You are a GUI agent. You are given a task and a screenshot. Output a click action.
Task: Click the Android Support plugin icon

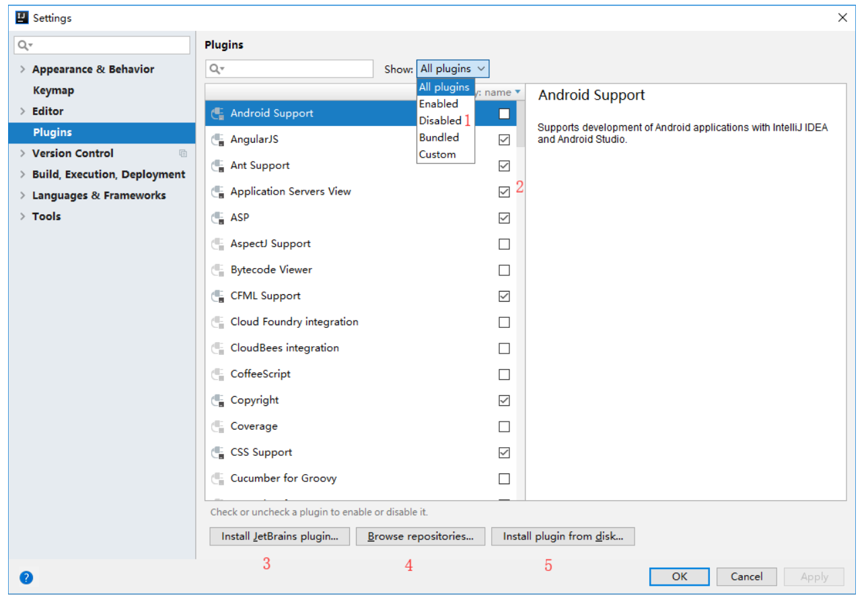click(x=217, y=114)
